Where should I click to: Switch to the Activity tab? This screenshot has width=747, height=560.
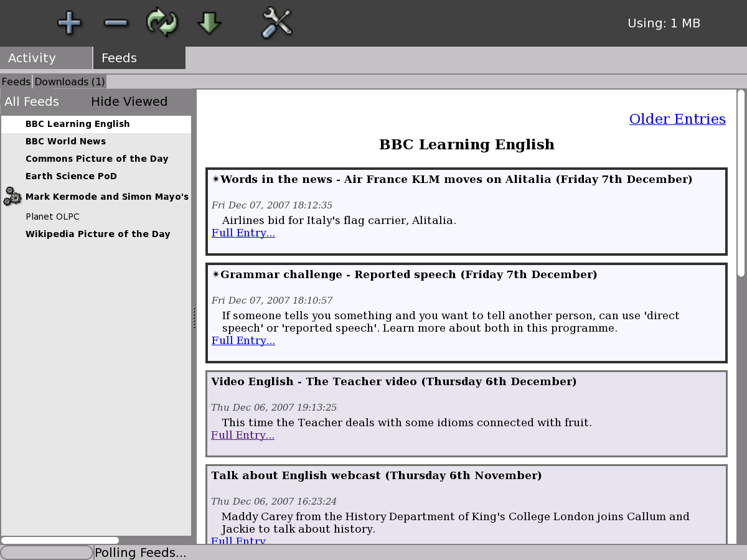[x=46, y=58]
